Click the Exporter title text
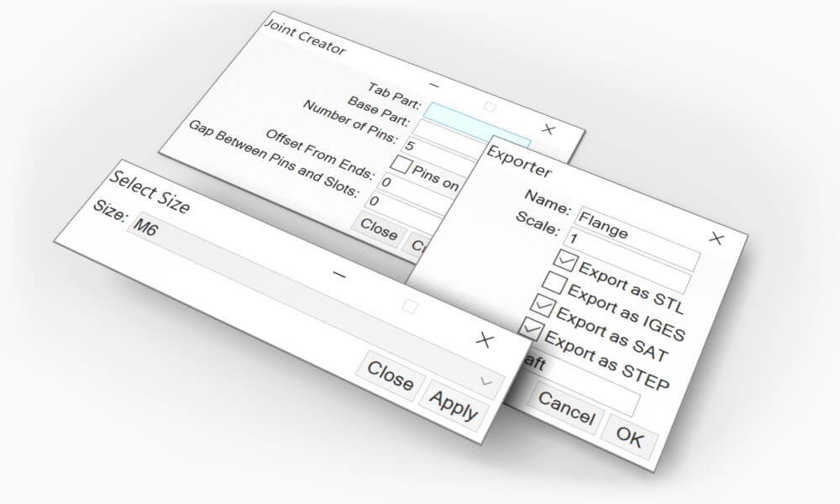Viewport: 840px width, 504px height. click(x=518, y=161)
